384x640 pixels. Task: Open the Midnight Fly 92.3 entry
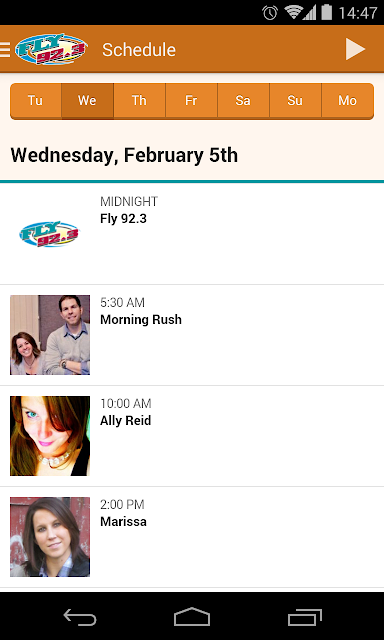[x=192, y=234]
